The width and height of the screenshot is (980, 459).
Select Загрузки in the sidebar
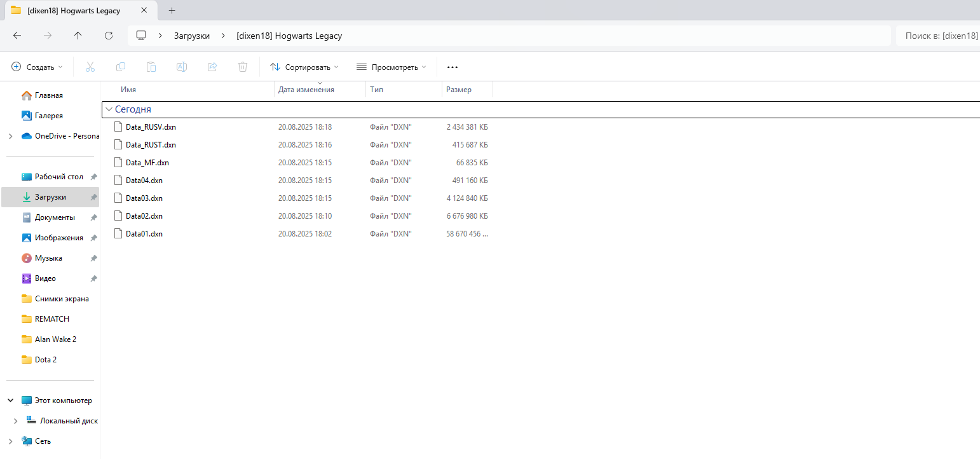tap(50, 197)
